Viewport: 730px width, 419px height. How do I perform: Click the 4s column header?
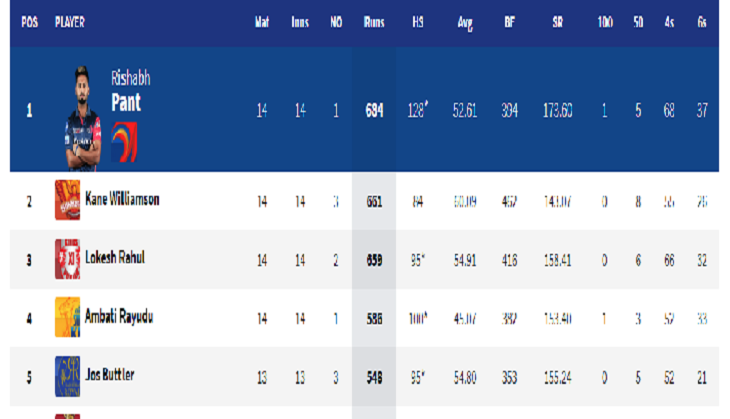[x=669, y=22]
